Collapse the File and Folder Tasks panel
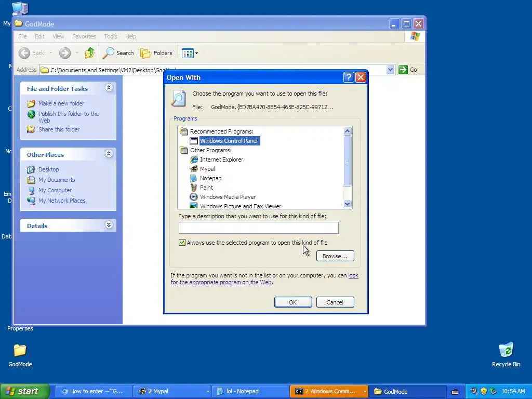The image size is (532, 399). (109, 88)
